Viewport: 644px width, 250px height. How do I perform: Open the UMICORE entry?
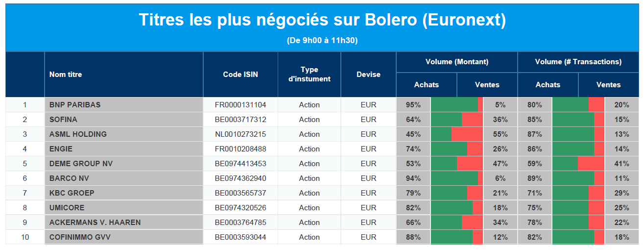tap(67, 208)
